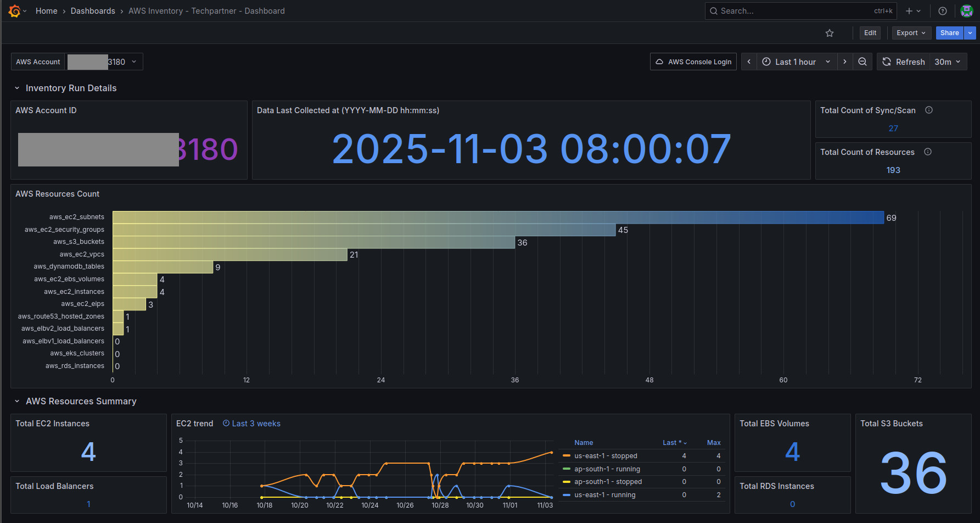Toggle us-east-1 - stopped series in legend

tap(605, 456)
